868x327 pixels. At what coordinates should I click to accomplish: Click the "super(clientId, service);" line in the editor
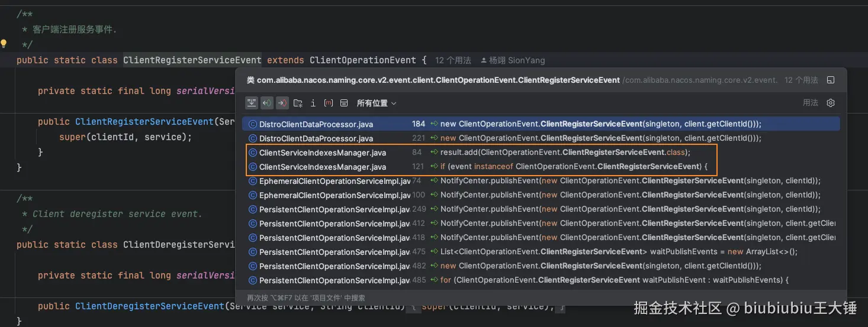(126, 137)
